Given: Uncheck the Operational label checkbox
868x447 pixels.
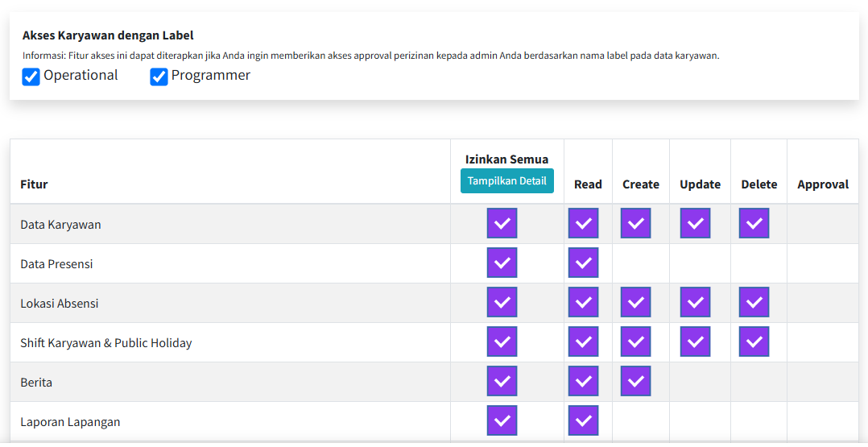Looking at the screenshot, I should [31, 77].
